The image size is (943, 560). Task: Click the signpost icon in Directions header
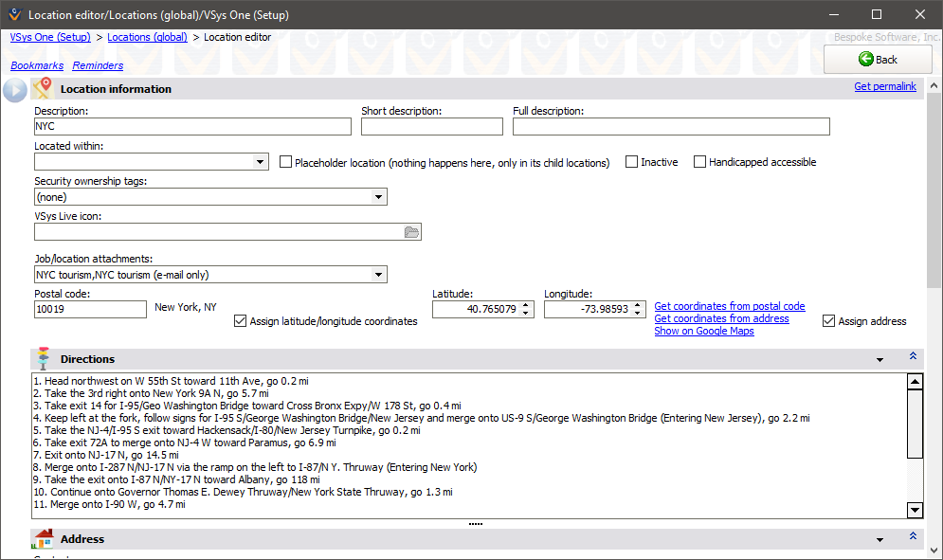click(x=43, y=359)
